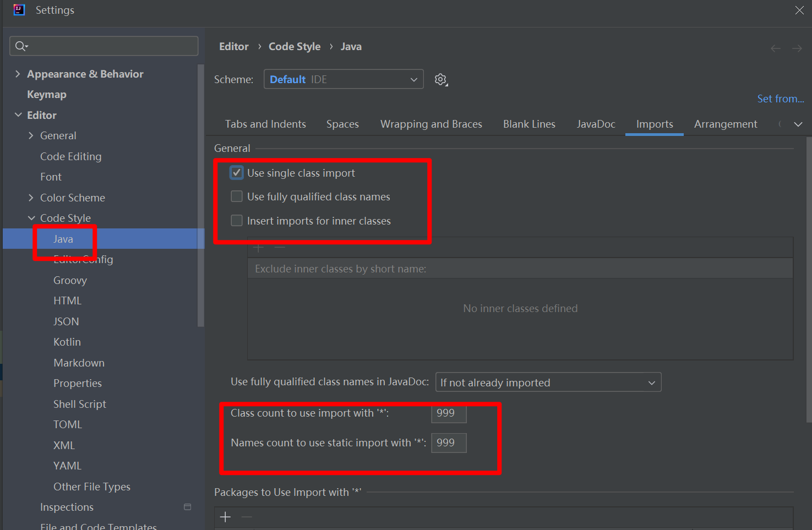Show hidden tabs with the chevron
This screenshot has height=530, width=812.
[x=798, y=124]
